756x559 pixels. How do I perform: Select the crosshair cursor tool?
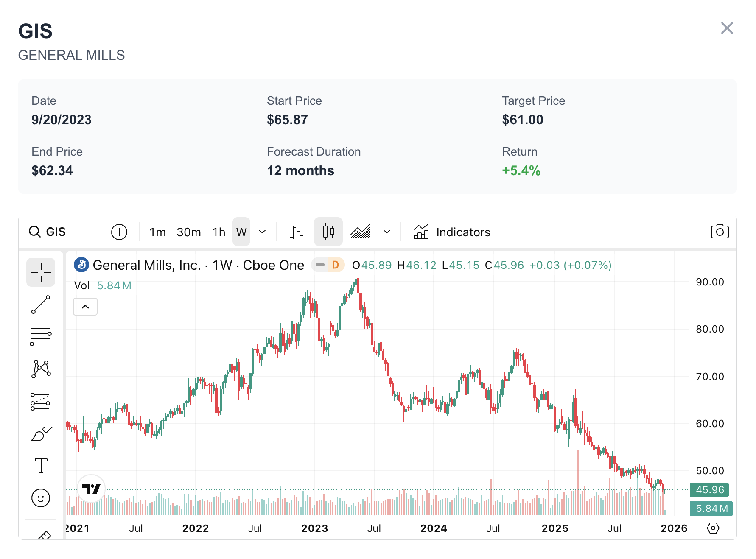coord(41,272)
